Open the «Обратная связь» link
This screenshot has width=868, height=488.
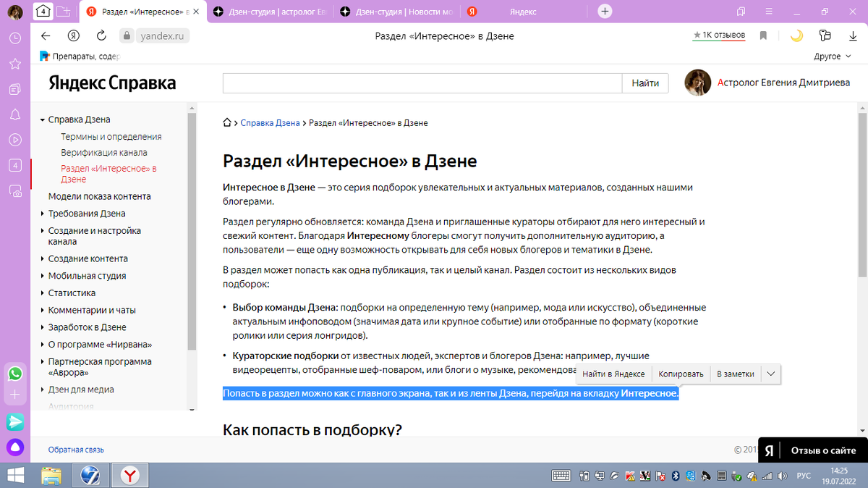[75, 450]
